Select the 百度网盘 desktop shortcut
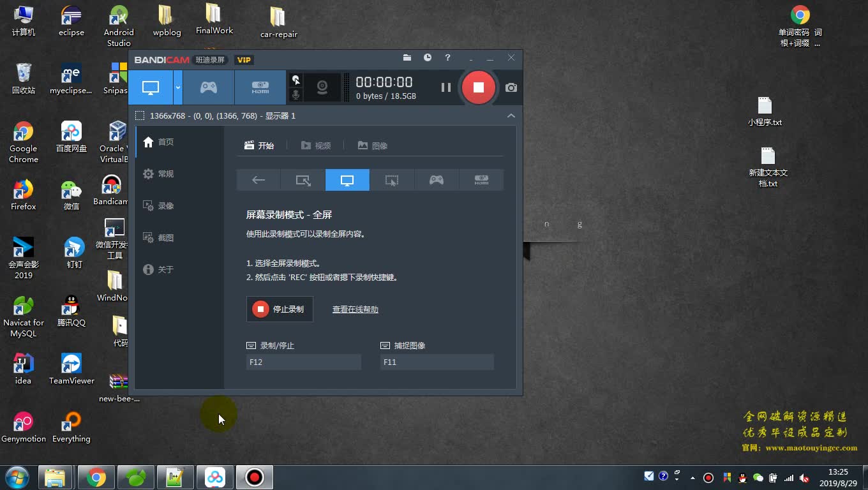 click(71, 137)
